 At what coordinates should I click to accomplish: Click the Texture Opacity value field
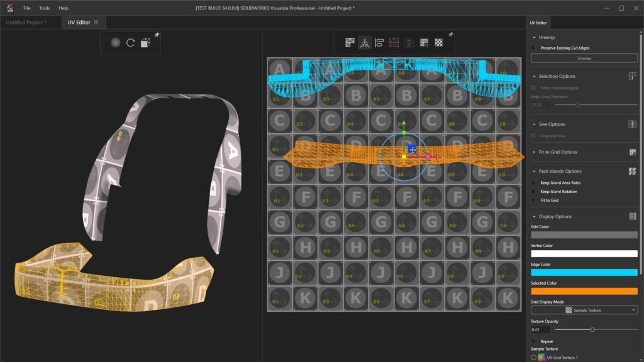[x=540, y=329]
